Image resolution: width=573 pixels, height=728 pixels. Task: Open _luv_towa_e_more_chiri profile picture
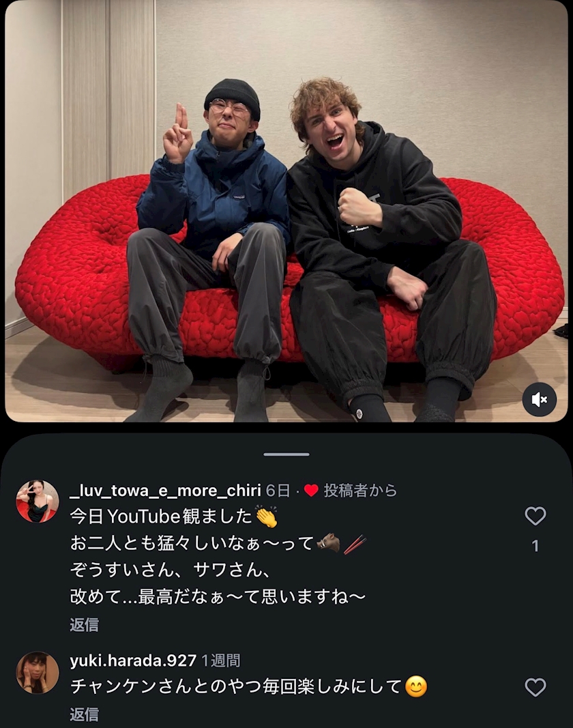coord(37,501)
